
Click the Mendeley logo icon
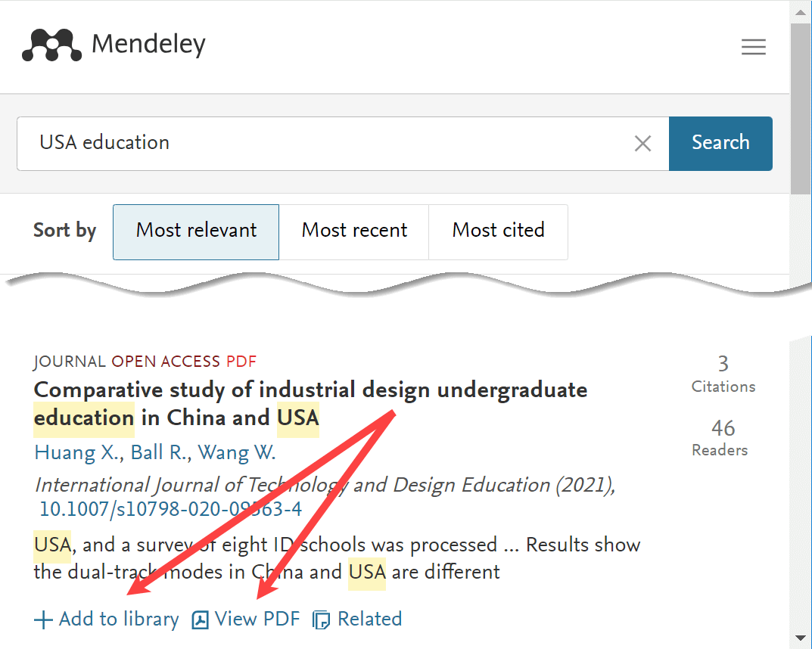53,45
